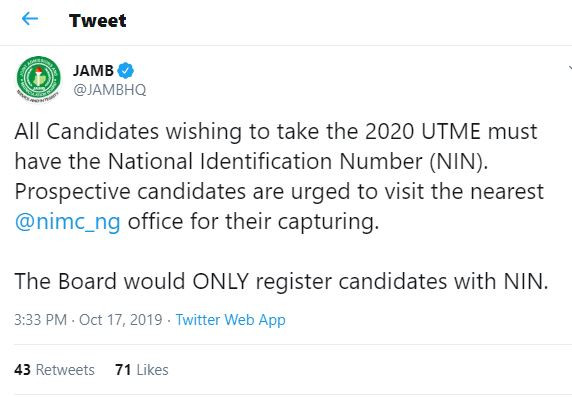Screen dimensions: 572x397
Task: Click the line 'Prospective candidates are urged'
Action: point(279,192)
